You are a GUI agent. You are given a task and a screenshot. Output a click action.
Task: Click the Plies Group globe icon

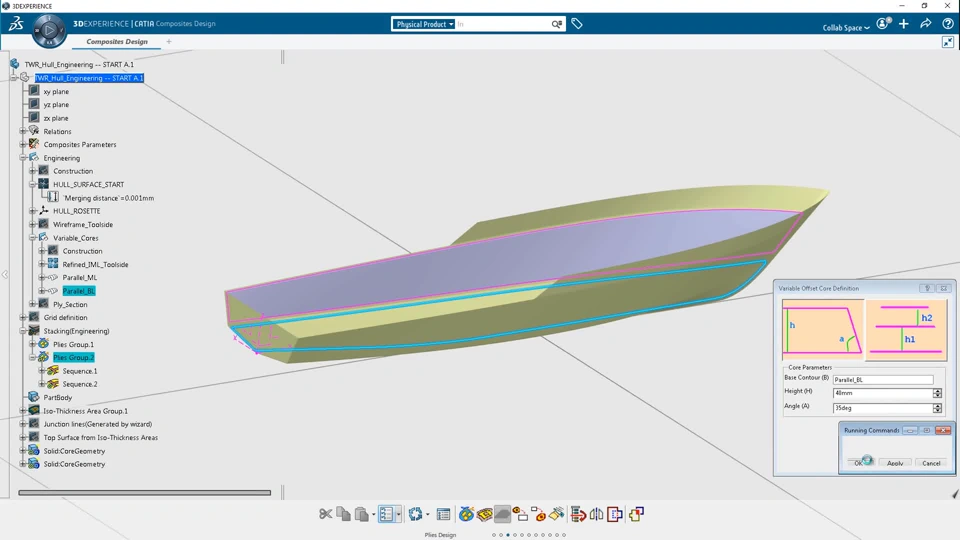point(467,514)
